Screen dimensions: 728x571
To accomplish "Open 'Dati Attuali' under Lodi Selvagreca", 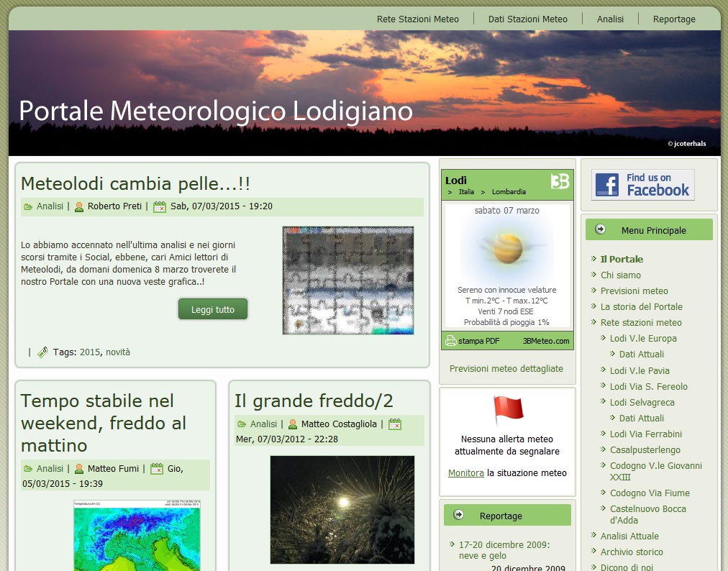I will pyautogui.click(x=641, y=419).
